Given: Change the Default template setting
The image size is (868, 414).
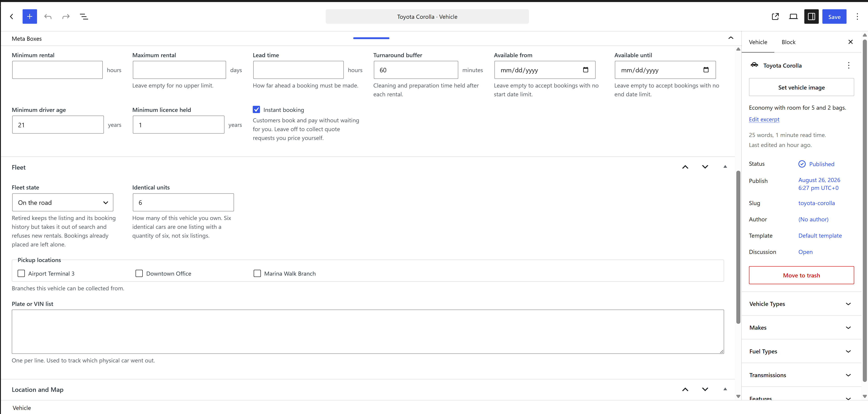Looking at the screenshot, I should pyautogui.click(x=820, y=236).
